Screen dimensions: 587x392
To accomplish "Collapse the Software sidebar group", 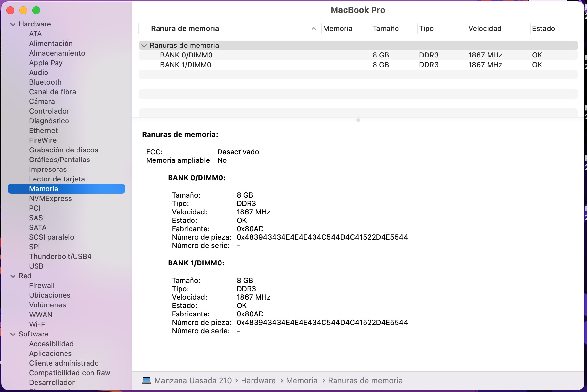I will (x=13, y=334).
